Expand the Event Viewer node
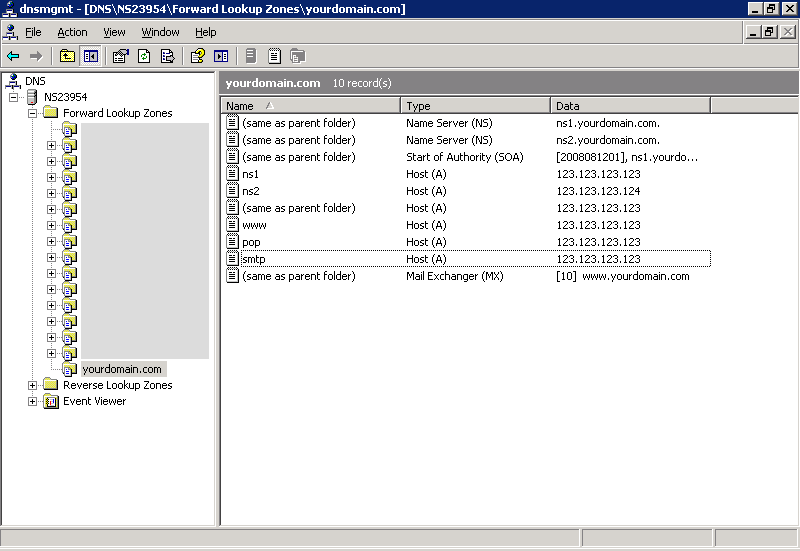 coord(33,402)
